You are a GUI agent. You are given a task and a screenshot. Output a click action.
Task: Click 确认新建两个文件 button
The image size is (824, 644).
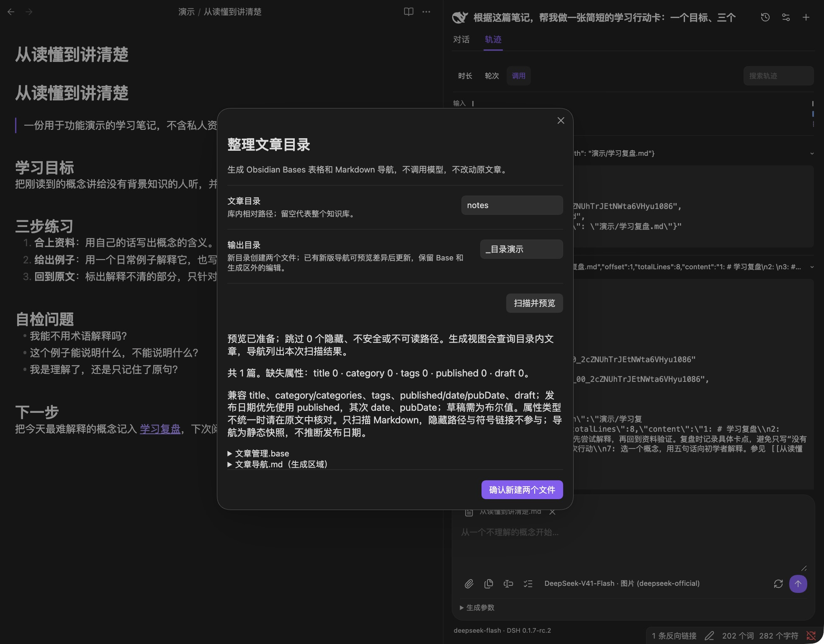[522, 490]
